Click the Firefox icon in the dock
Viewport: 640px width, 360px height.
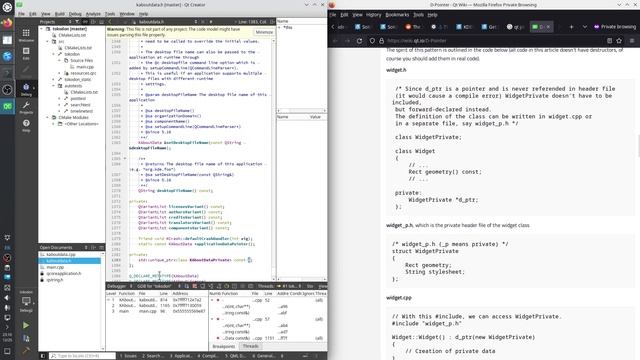point(7,23)
